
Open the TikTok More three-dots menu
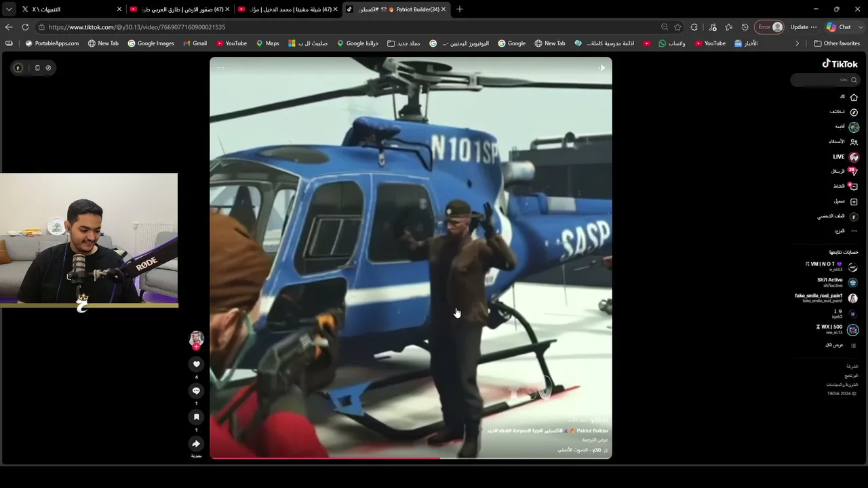pos(854,231)
